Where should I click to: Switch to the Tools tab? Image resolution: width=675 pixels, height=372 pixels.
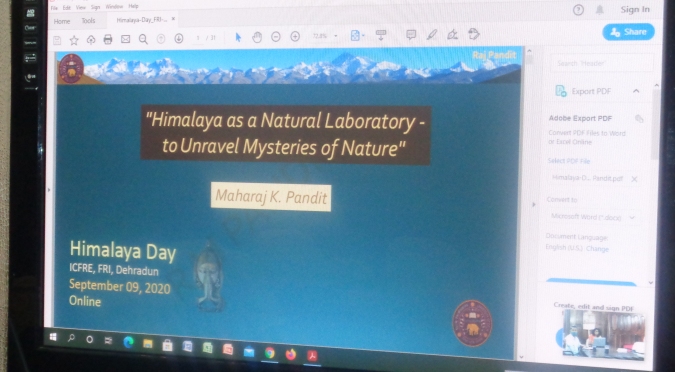(x=88, y=21)
